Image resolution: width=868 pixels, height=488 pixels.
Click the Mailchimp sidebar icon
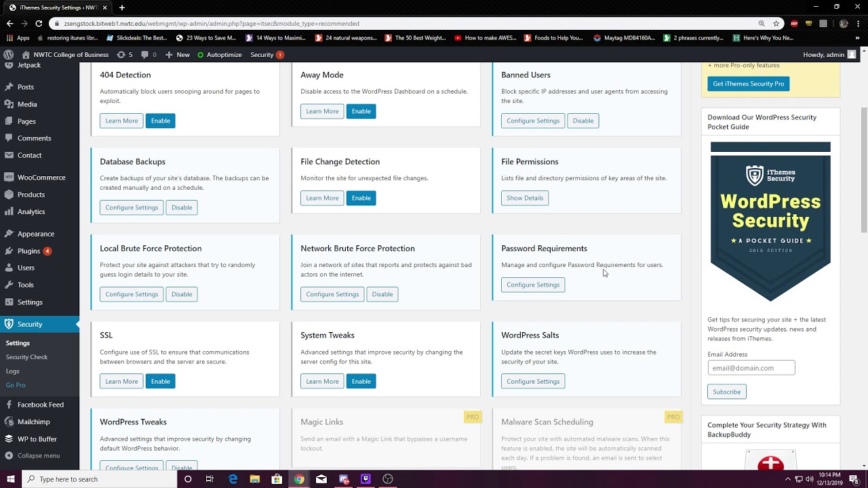pyautogui.click(x=9, y=422)
